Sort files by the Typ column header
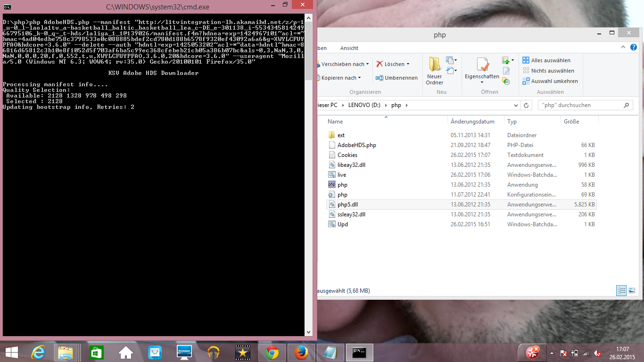This screenshot has height=362, width=644. pyautogui.click(x=532, y=122)
